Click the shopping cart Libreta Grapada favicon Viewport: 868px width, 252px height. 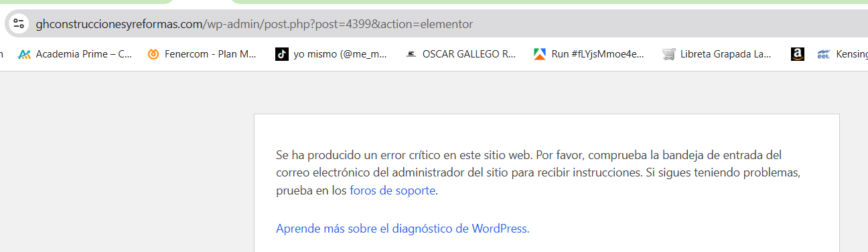pyautogui.click(x=668, y=55)
